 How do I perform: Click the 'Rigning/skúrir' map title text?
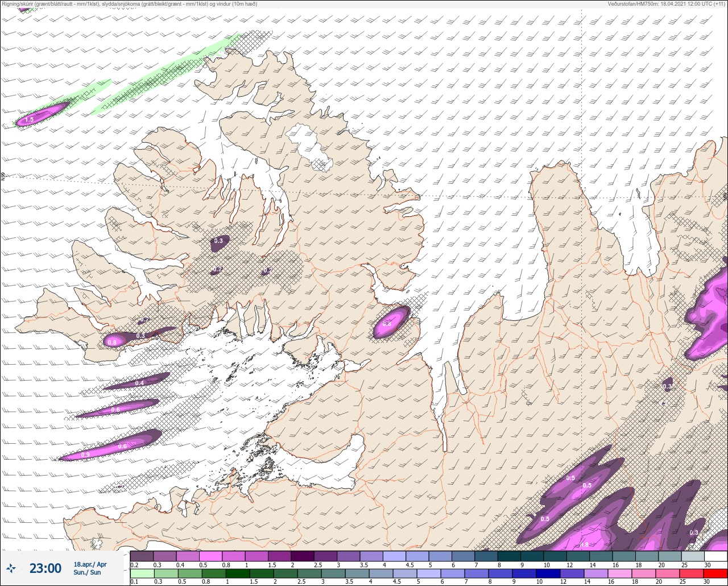pos(129,4)
